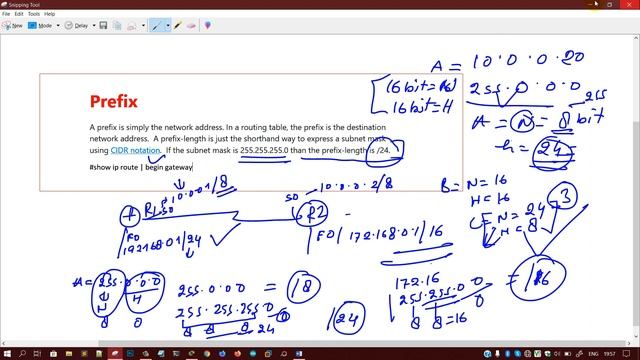The width and height of the screenshot is (640, 360).
Task: Click the taskbar clock
Action: 610,354
